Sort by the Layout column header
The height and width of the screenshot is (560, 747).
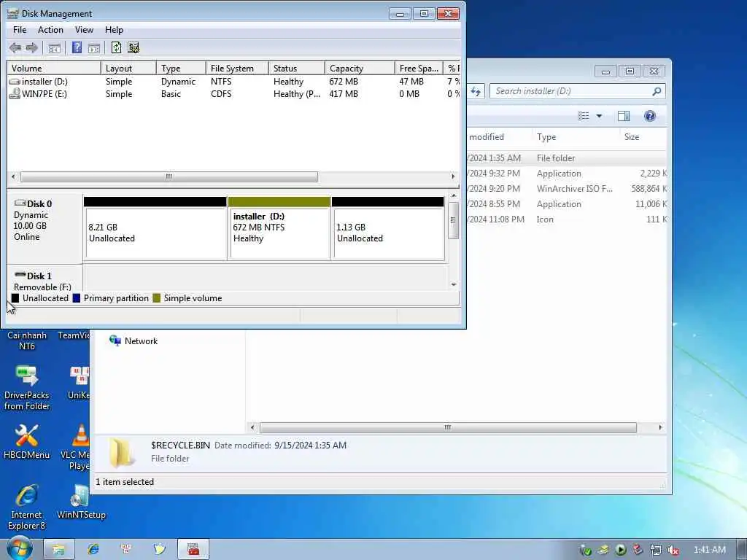coord(128,68)
